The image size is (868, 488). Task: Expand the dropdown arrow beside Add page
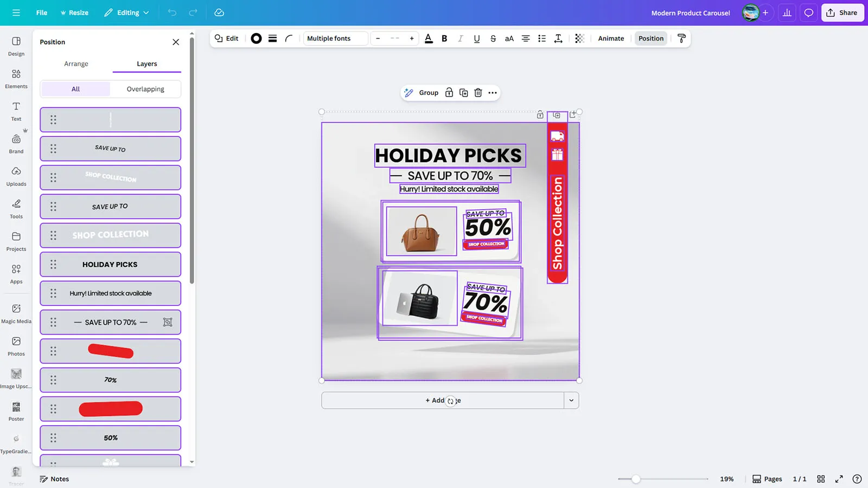(571, 401)
